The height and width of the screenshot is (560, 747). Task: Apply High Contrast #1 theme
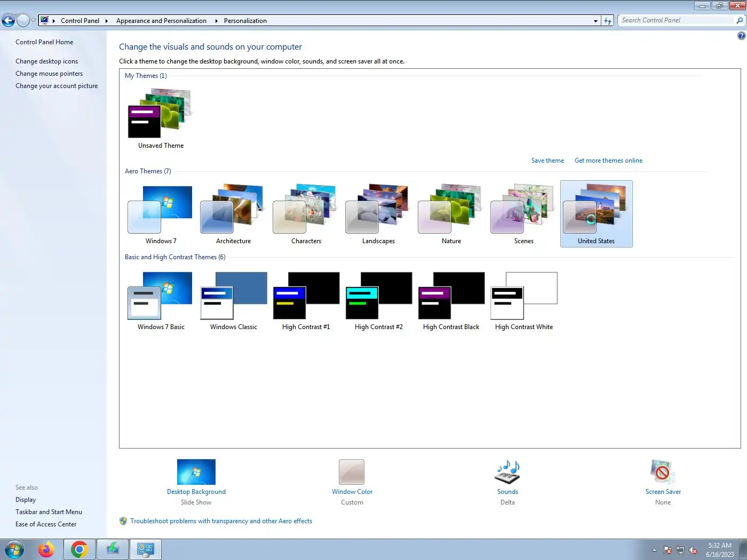306,300
